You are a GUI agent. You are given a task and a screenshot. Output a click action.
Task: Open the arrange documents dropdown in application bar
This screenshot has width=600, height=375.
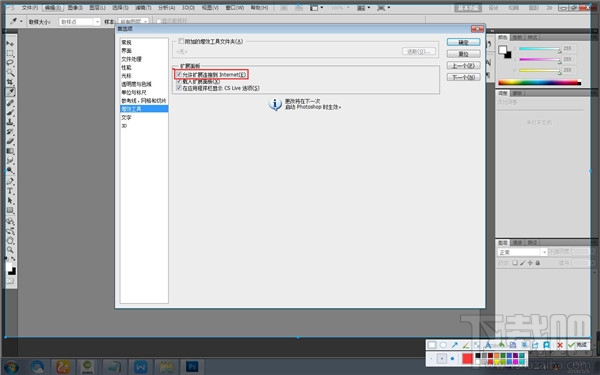[x=365, y=8]
